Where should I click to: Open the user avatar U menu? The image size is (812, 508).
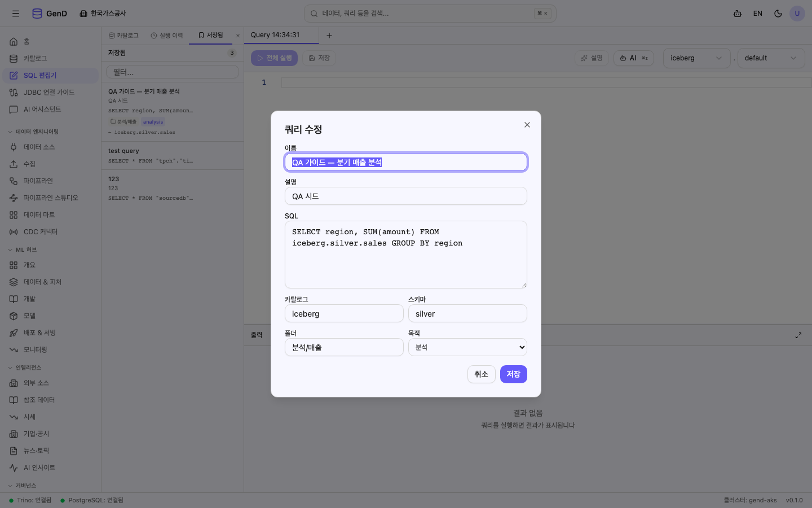point(797,14)
